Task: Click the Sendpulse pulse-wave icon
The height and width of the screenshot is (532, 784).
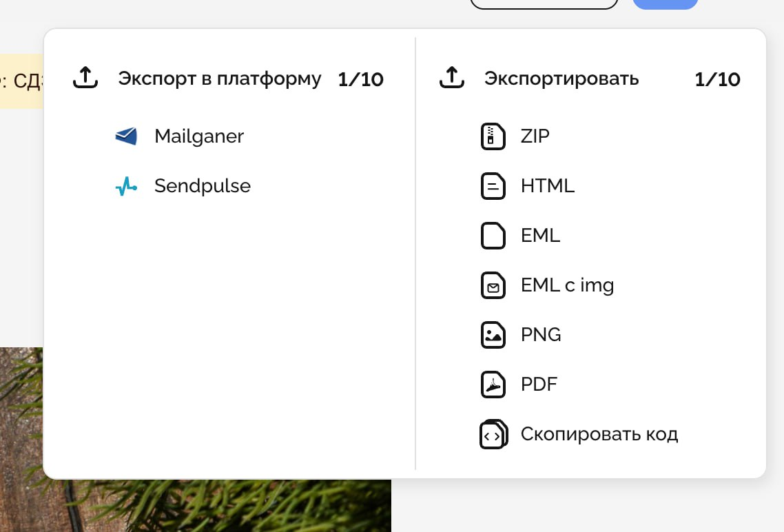Action: pyautogui.click(x=126, y=186)
